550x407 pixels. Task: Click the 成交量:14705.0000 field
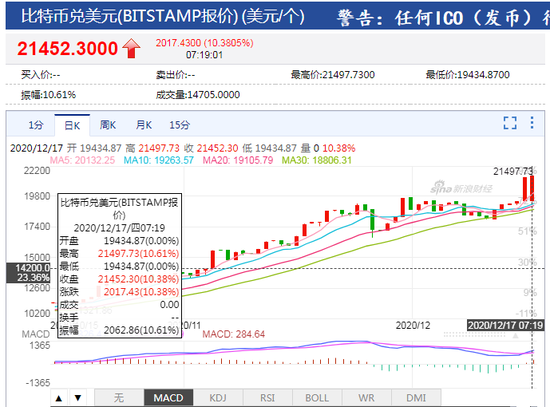pyautogui.click(x=198, y=95)
